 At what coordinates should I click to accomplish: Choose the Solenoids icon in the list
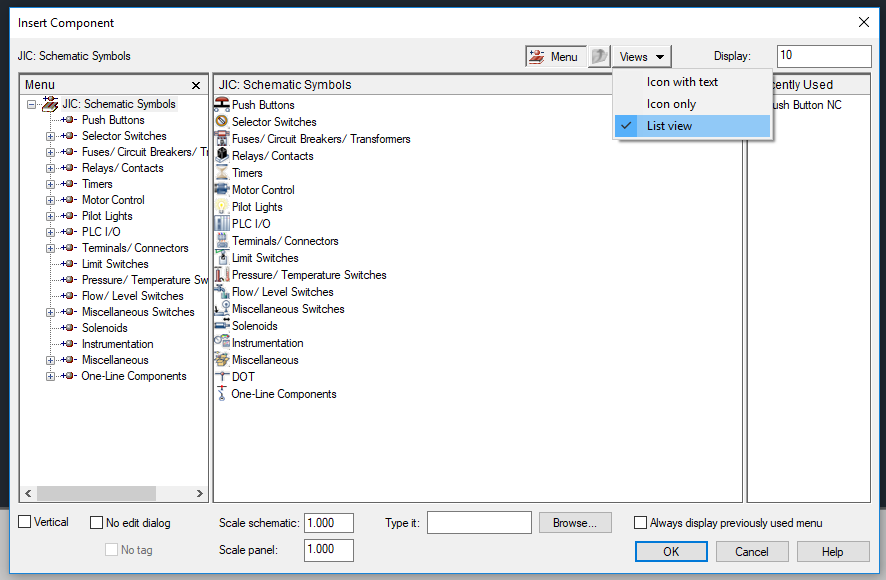pos(253,325)
